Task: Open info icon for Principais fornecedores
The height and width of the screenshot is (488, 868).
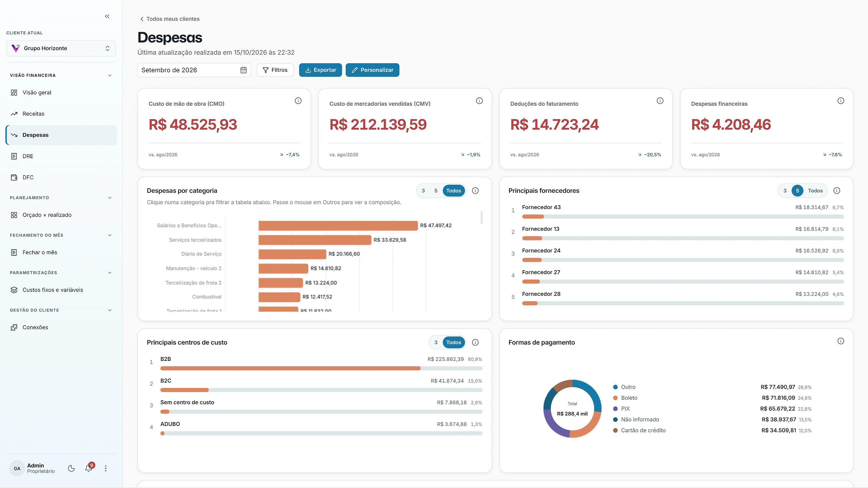Action: coord(837,191)
